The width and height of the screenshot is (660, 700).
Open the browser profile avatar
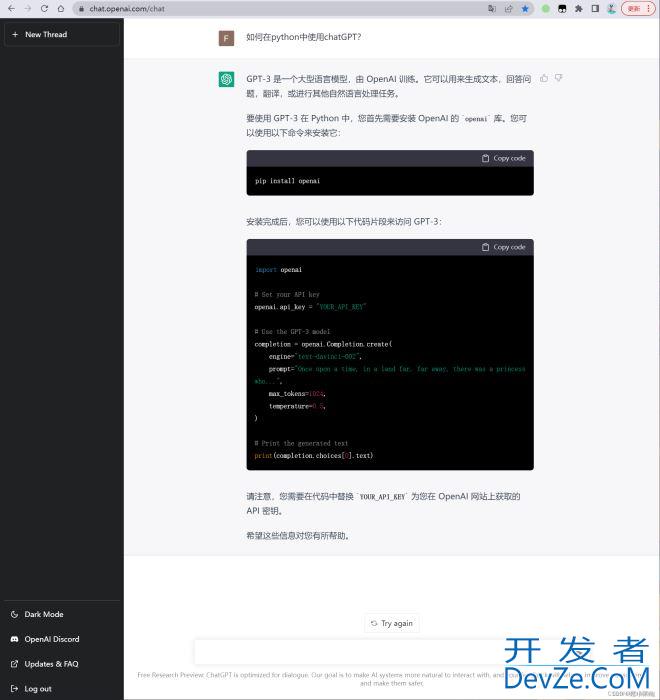[612, 8]
